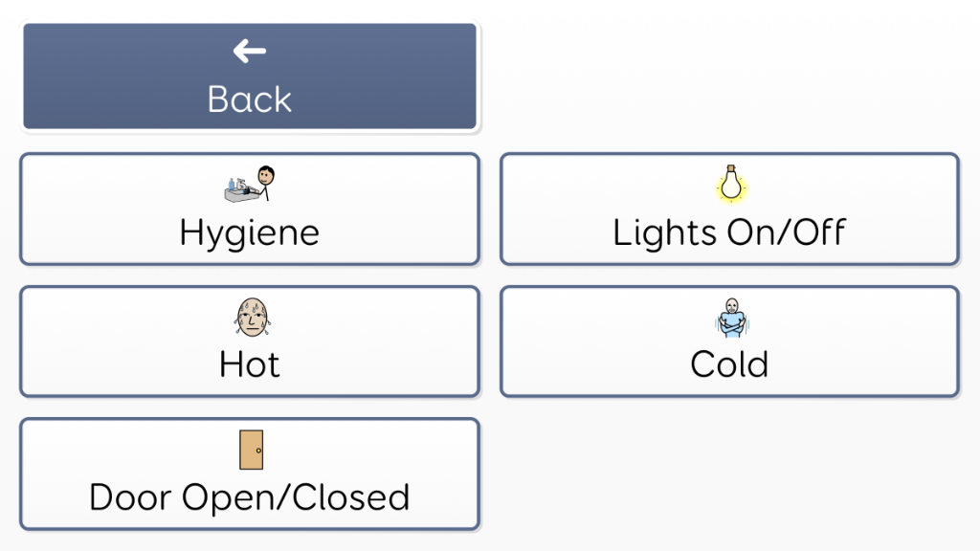Open the hygiene options page

coord(250,209)
